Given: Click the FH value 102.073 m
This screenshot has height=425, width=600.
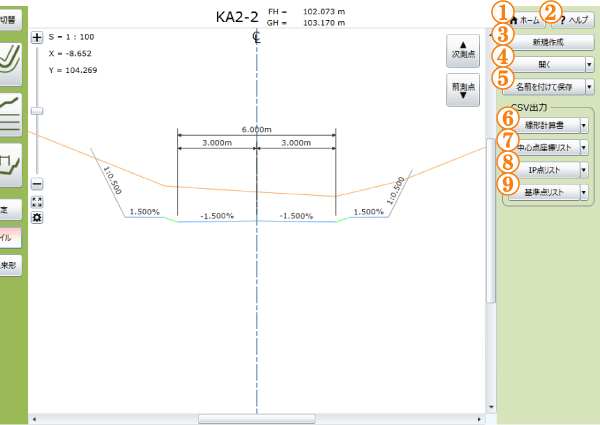Looking at the screenshot, I should (x=324, y=12).
